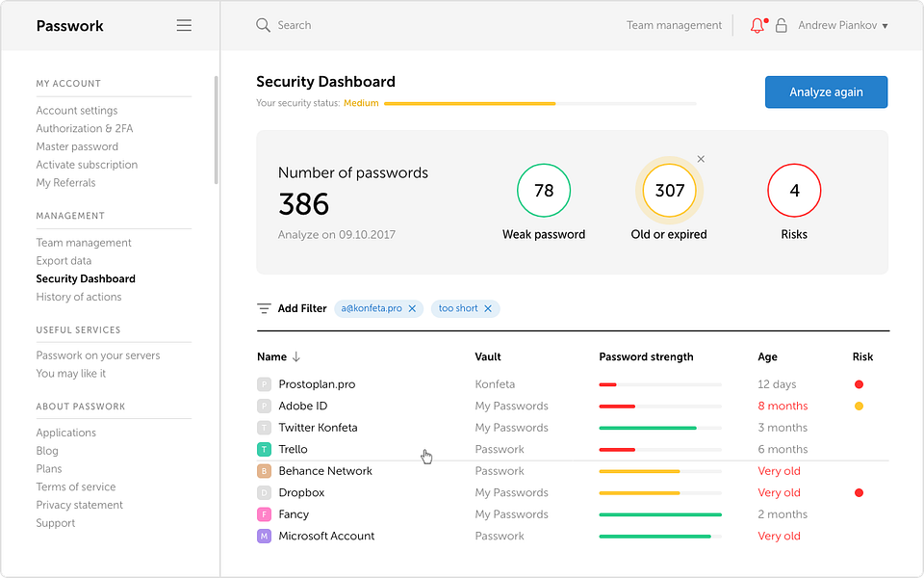Viewport: 924px width, 578px height.
Task: Open the Trello entry row name
Action: coord(293,450)
